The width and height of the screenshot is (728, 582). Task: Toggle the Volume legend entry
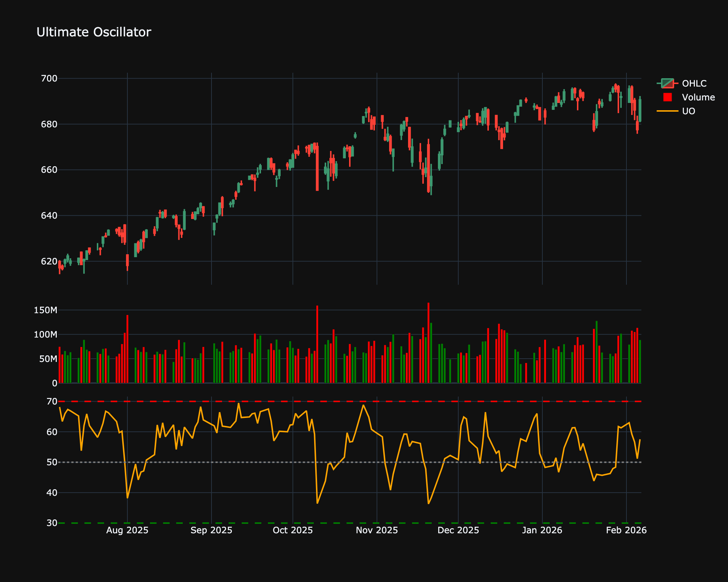pyautogui.click(x=698, y=97)
